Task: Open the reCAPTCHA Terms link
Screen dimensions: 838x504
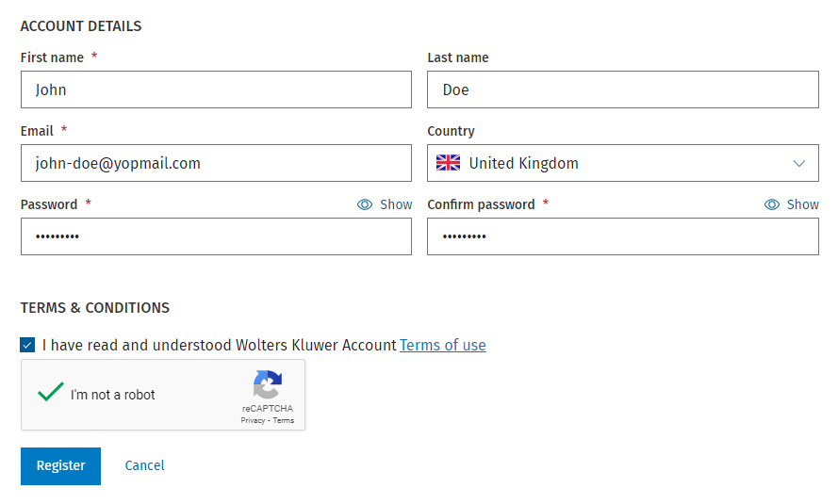Action: click(283, 421)
